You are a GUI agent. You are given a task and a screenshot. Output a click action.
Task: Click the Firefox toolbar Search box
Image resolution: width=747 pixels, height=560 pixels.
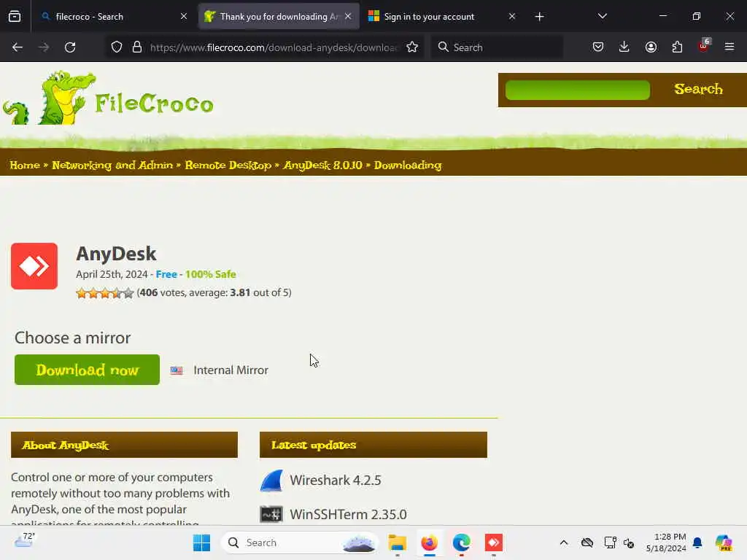pos(498,47)
